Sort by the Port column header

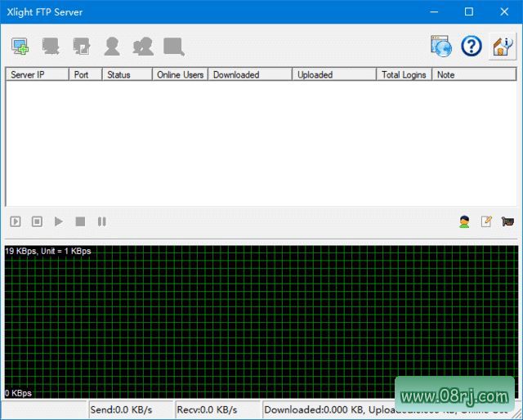[x=85, y=74]
